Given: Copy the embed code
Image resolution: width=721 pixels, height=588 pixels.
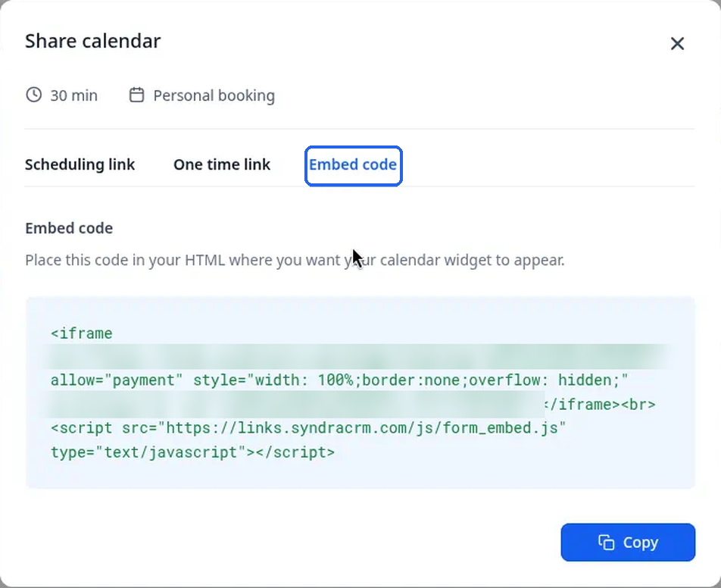Looking at the screenshot, I should [628, 542].
